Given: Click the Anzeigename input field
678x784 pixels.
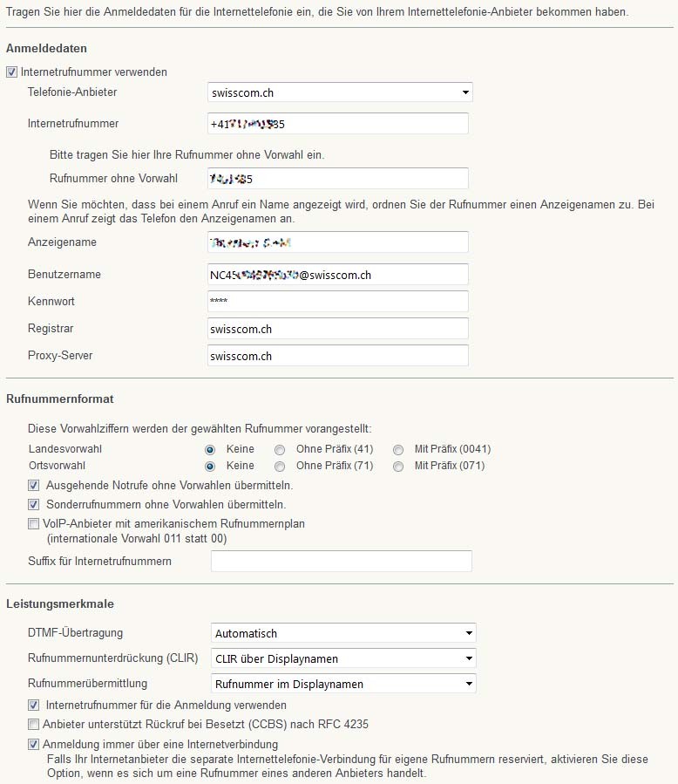Looking at the screenshot, I should pyautogui.click(x=337, y=242).
